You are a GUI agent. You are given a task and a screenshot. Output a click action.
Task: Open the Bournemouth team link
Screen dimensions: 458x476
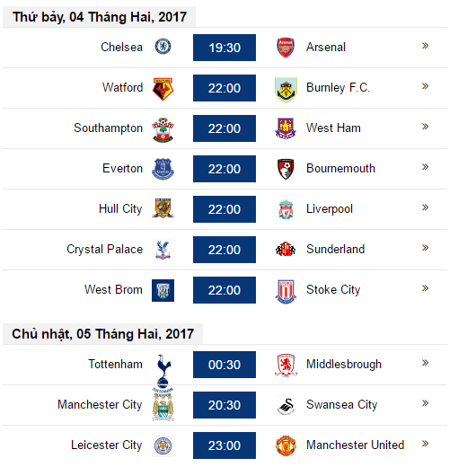[x=340, y=169]
